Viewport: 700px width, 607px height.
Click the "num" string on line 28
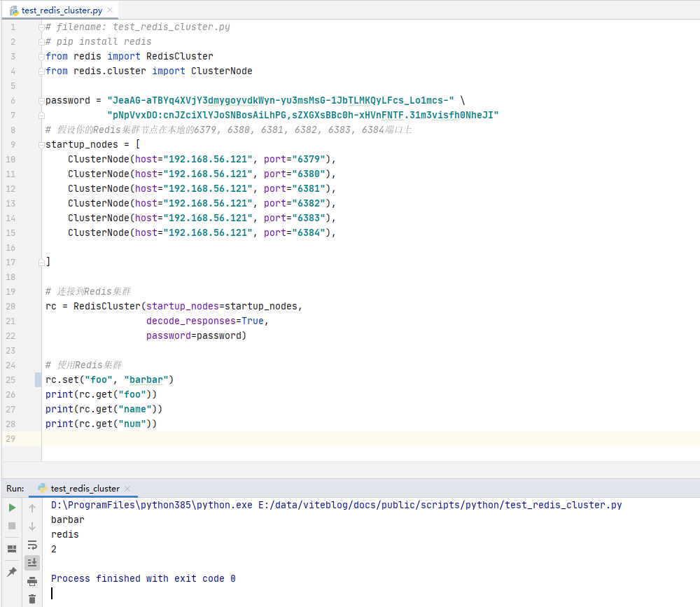click(x=132, y=424)
